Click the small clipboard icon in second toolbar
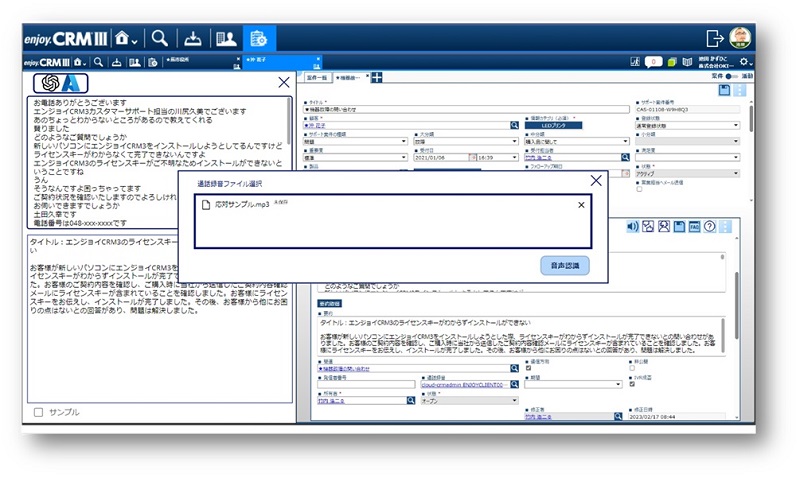This screenshot has width=800, height=478. click(x=153, y=62)
